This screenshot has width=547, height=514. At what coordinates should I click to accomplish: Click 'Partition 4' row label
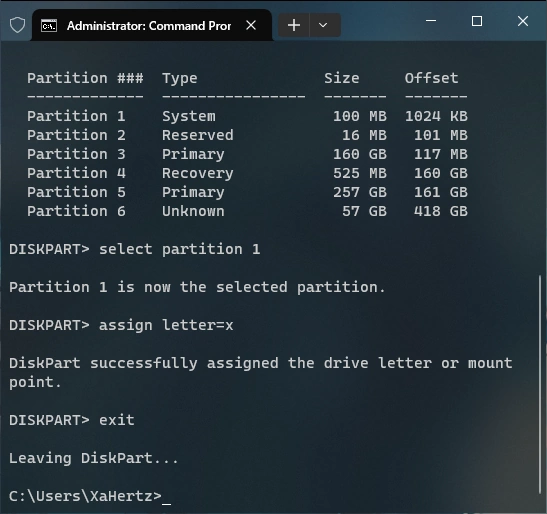tap(76, 173)
